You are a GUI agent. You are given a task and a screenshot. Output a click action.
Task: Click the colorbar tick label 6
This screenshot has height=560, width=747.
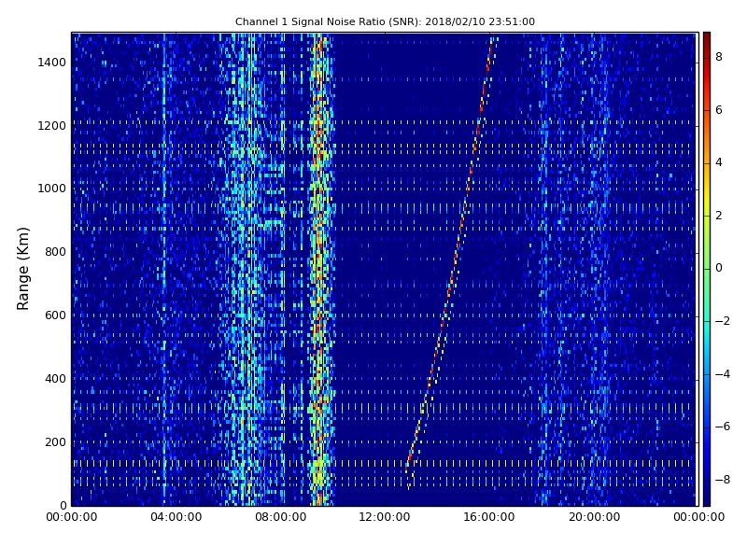point(719,110)
